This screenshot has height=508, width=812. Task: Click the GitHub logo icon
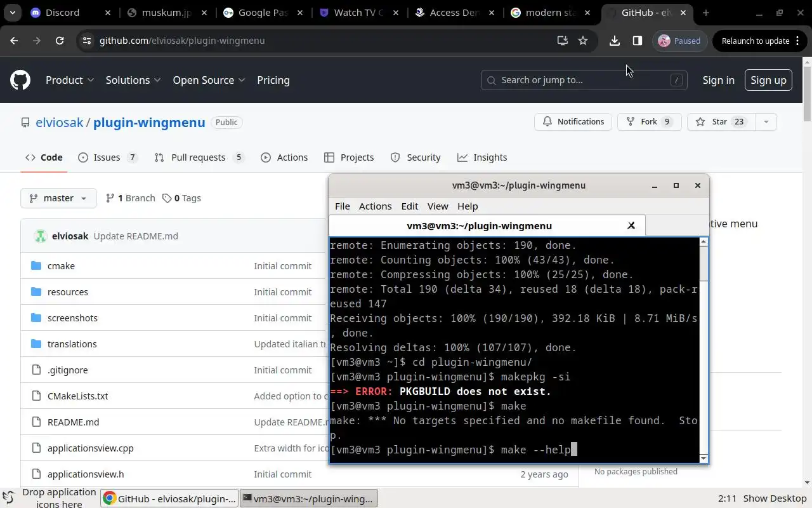click(x=20, y=80)
